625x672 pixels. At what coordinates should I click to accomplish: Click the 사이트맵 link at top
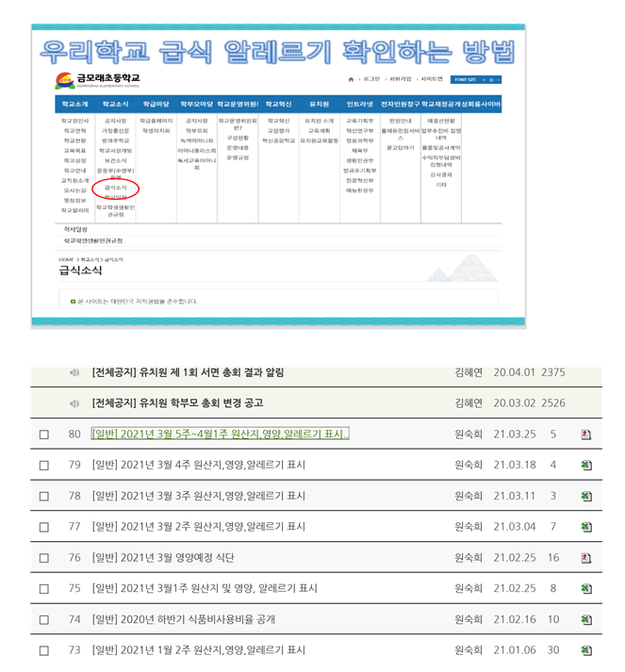(x=432, y=79)
